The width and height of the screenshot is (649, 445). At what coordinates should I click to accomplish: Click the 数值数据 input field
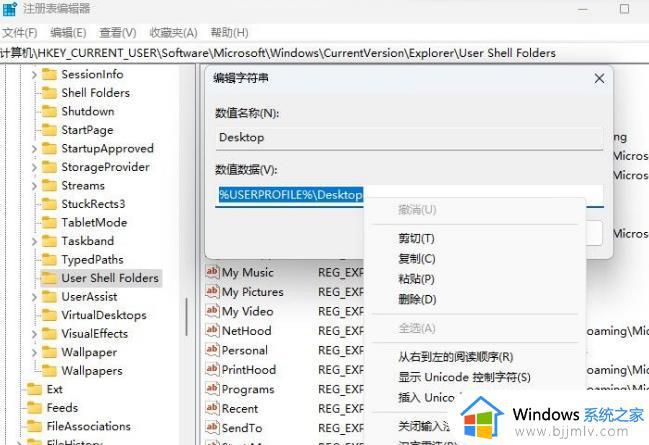(x=410, y=194)
